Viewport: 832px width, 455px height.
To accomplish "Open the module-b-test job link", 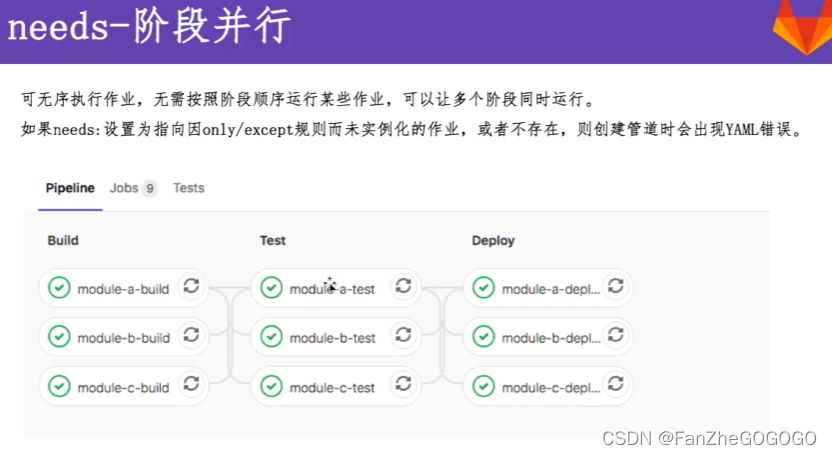I will point(333,338).
